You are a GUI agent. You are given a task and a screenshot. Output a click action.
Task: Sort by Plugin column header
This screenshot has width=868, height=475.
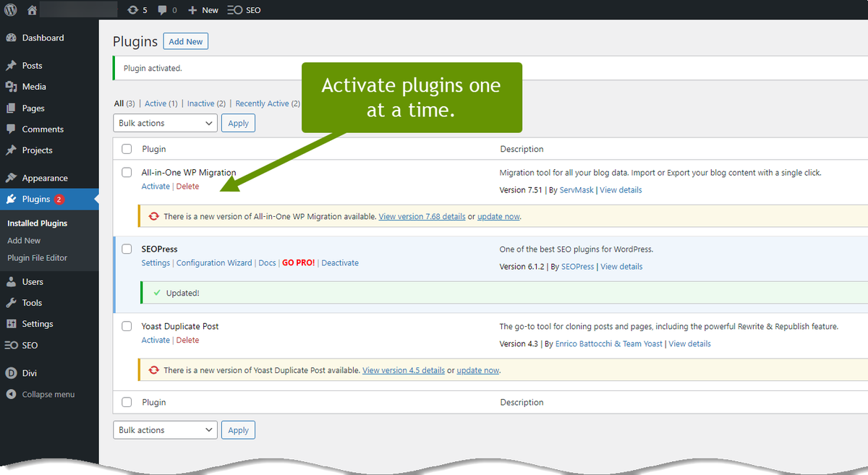tap(153, 149)
